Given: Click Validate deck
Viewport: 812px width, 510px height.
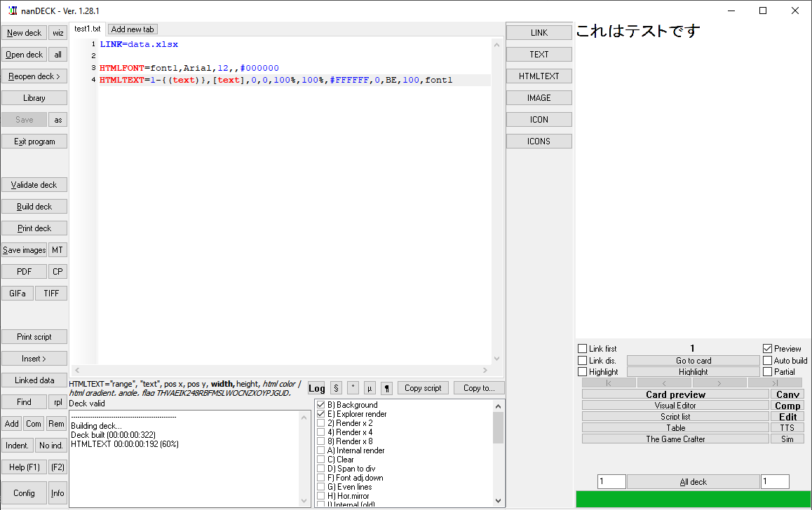Looking at the screenshot, I should click(x=34, y=185).
